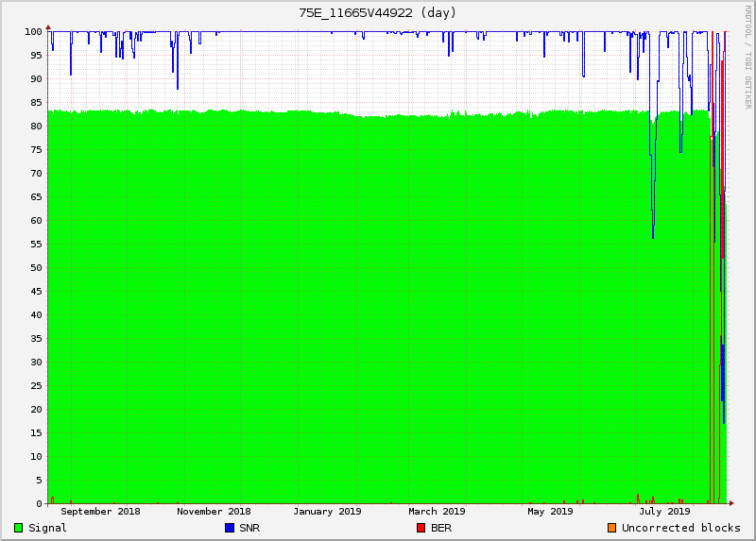Click the 'January 2019' axis label
Image resolution: width=756 pixels, height=541 pixels.
coord(327,512)
